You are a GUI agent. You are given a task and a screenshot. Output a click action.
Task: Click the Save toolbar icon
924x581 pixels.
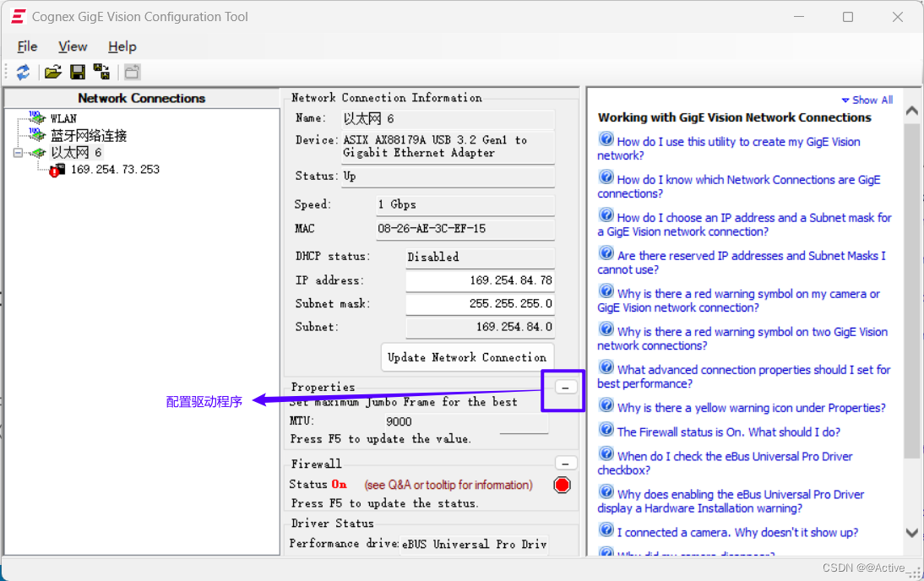pos(78,72)
